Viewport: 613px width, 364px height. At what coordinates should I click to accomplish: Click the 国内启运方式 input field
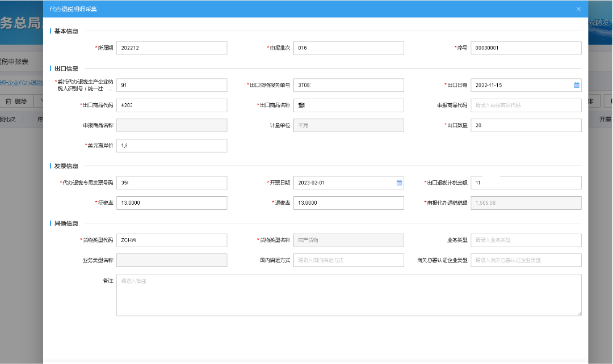tap(349, 260)
